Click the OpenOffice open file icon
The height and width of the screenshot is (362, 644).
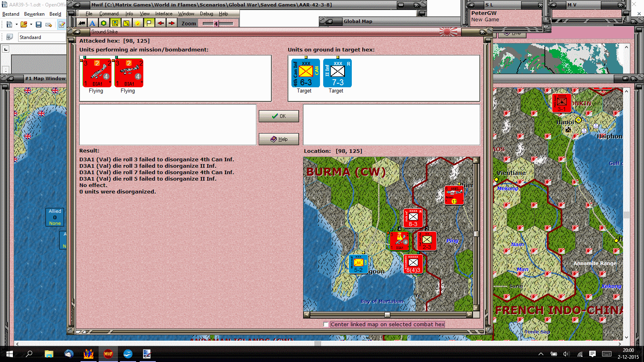point(24,25)
